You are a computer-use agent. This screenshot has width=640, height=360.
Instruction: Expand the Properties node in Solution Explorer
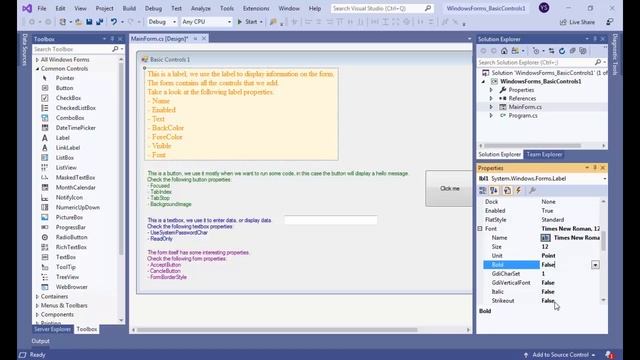click(491, 90)
